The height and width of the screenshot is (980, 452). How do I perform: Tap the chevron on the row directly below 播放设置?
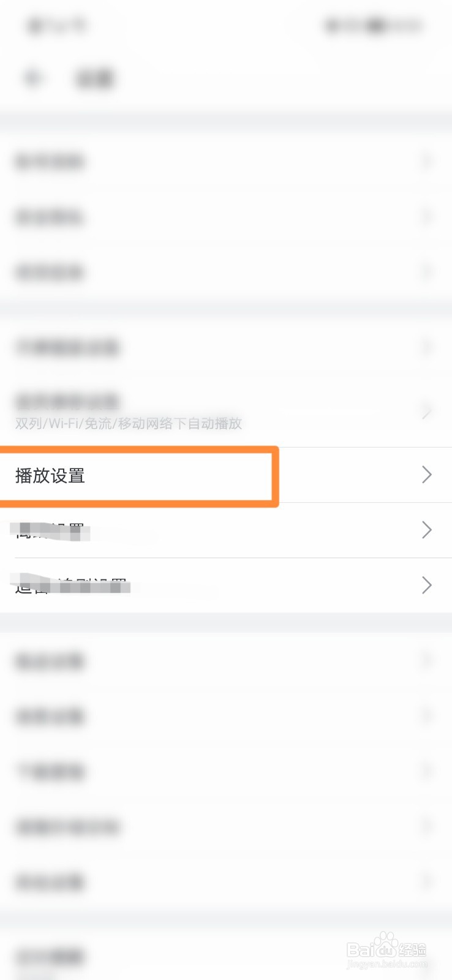(427, 530)
